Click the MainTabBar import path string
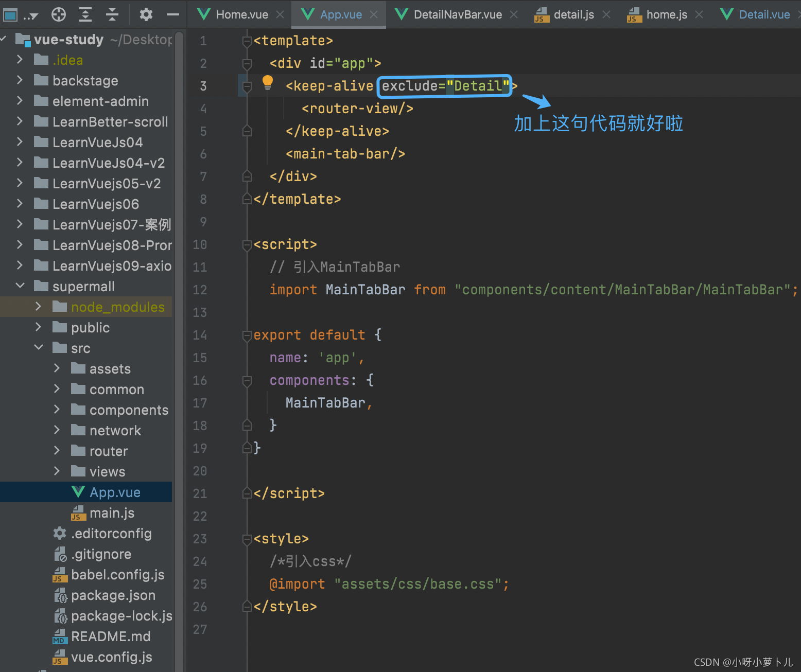This screenshot has height=672, width=801. click(x=622, y=290)
